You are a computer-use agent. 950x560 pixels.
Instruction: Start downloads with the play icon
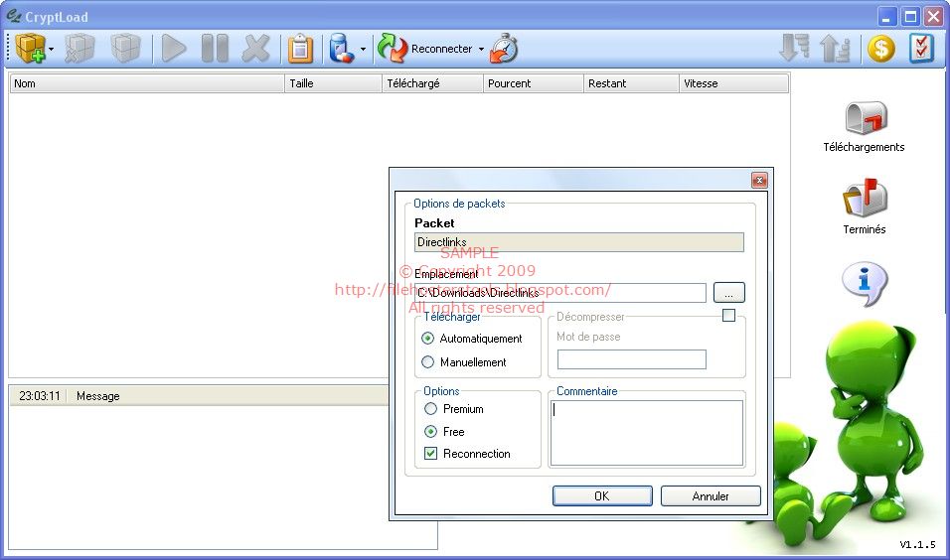[174, 49]
